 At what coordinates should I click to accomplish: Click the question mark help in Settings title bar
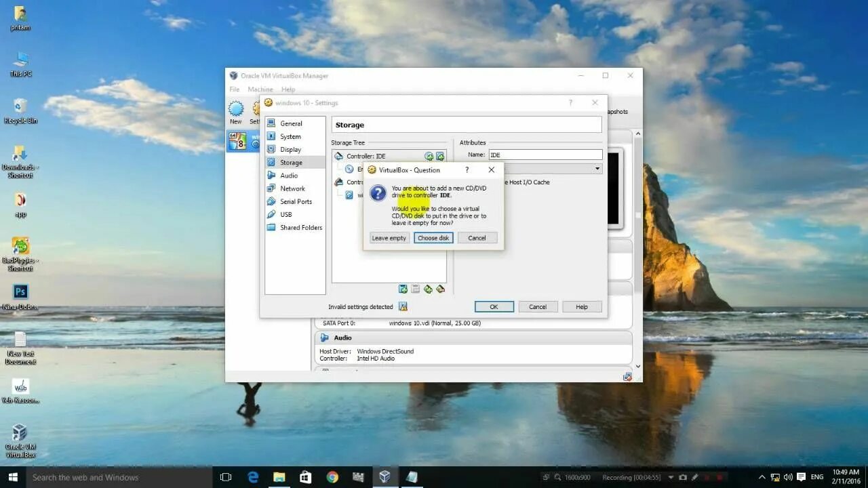click(570, 103)
